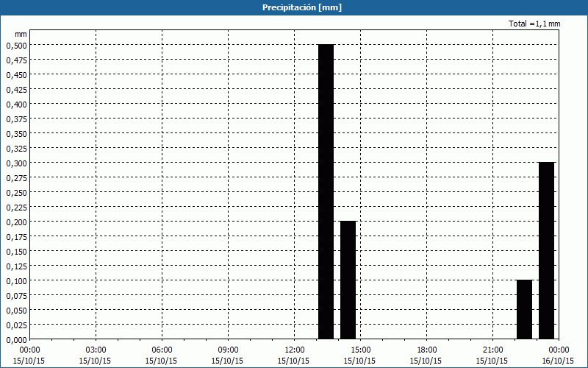Click the 0,125 y-axis label
Viewport: 588px width, 368px height.
tap(16, 266)
